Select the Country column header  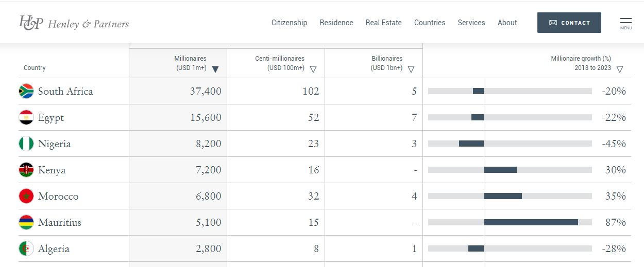tap(35, 68)
